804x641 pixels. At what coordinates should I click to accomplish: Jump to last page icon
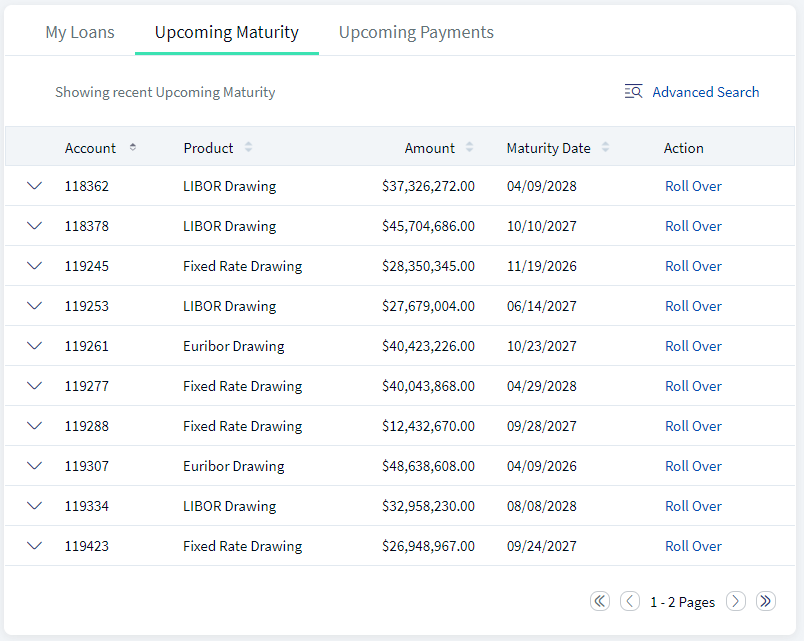[766, 601]
